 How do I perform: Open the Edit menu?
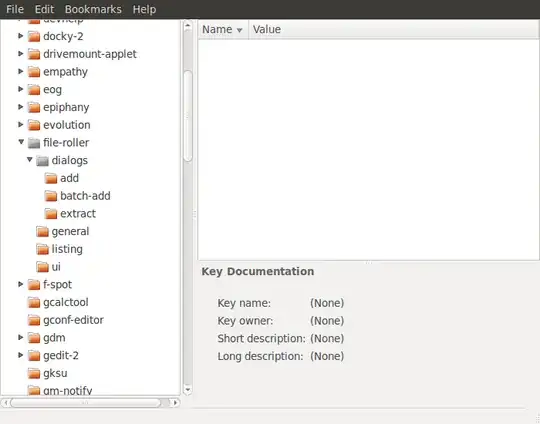pos(44,9)
